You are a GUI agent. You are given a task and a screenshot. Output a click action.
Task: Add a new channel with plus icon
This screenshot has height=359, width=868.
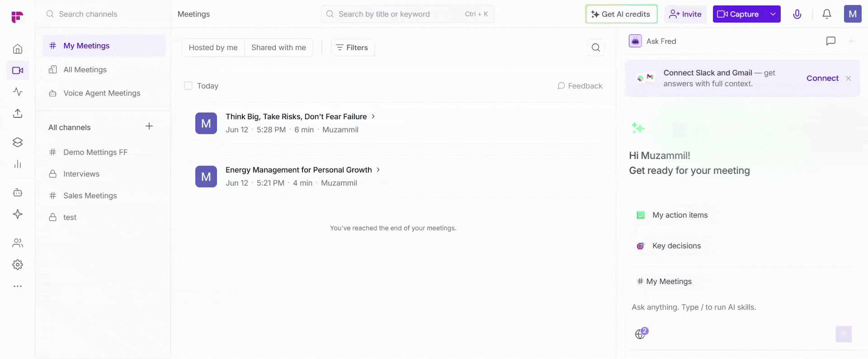tap(149, 126)
